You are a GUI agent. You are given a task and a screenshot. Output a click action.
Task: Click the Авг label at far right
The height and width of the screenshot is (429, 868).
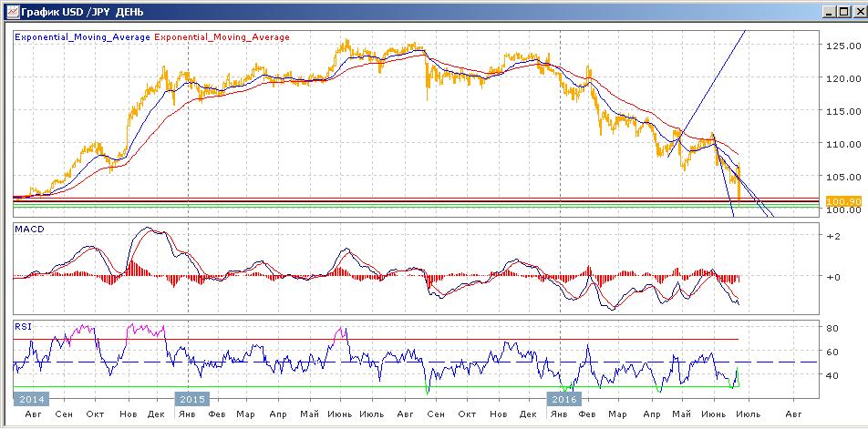(793, 414)
